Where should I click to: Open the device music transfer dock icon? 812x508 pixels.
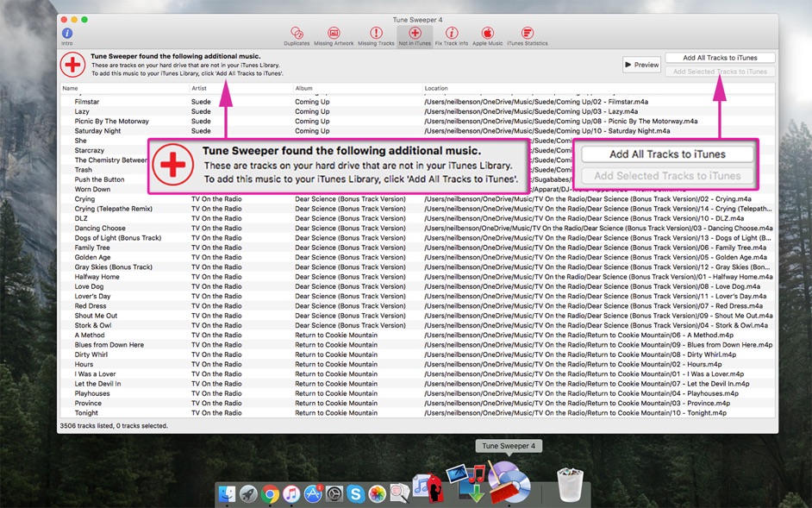[x=466, y=483]
